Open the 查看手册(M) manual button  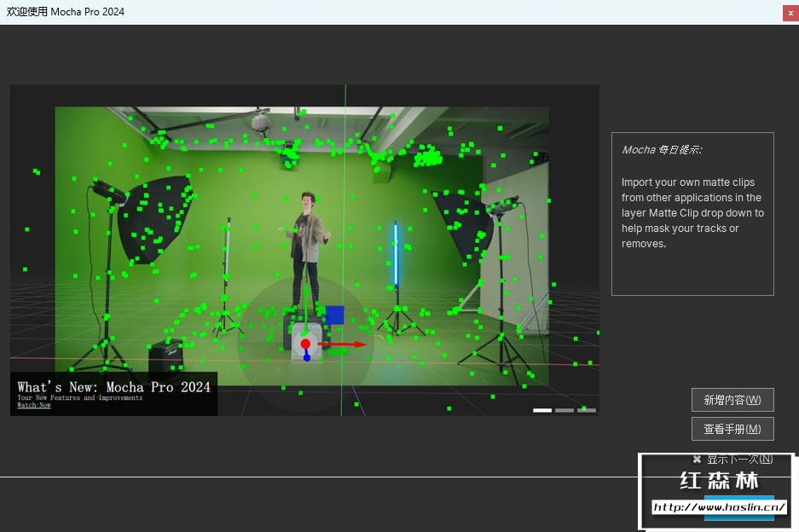click(x=732, y=429)
